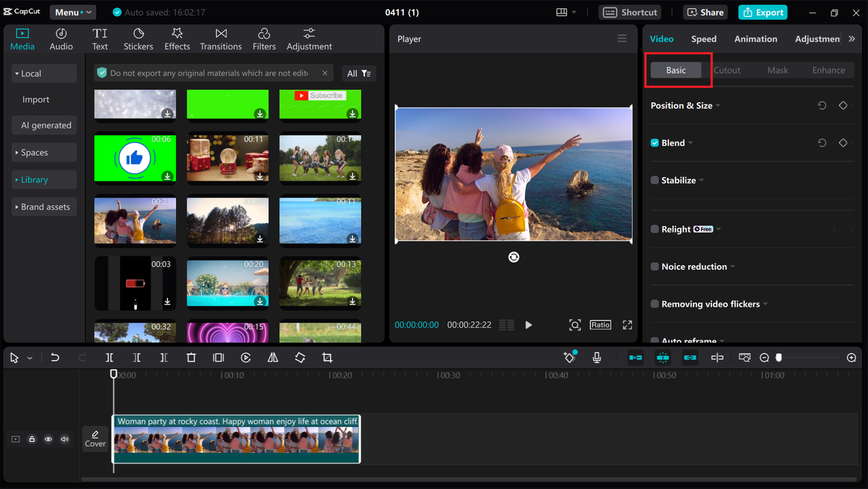This screenshot has width=868, height=489.
Task: Click the Mirror icon to flip the clip
Action: point(273,357)
